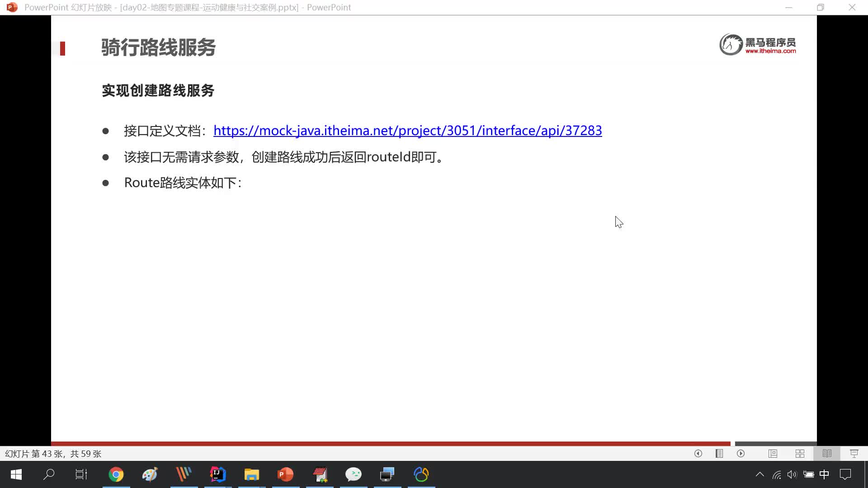Image resolution: width=868 pixels, height=488 pixels.
Task: Toggle Chinese input method indicator
Action: 824,474
